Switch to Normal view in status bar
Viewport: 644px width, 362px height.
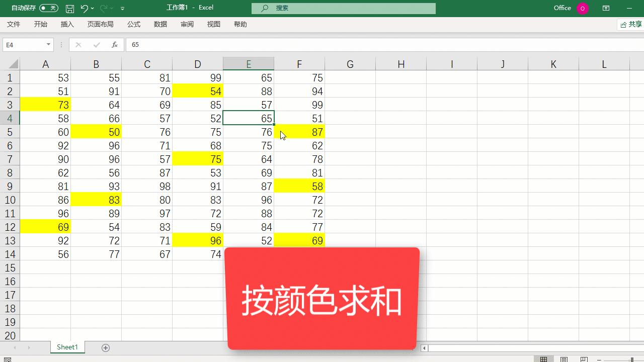(544, 359)
